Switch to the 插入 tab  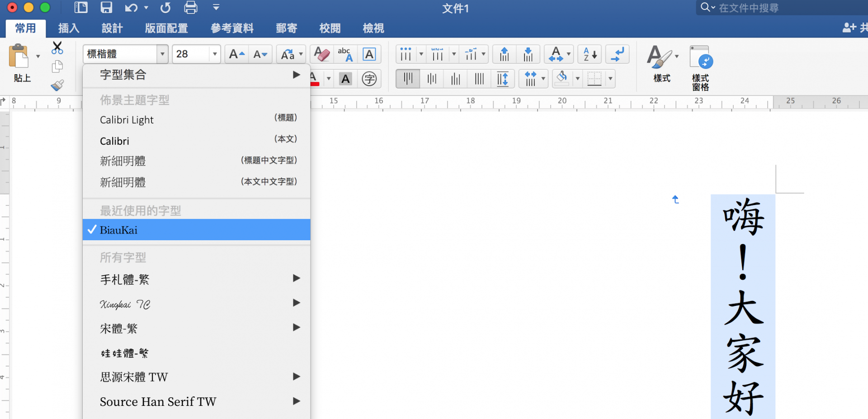coord(69,29)
